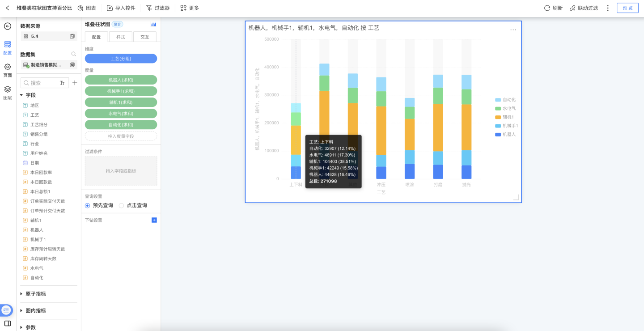
Task: Toggle the split-panel icon at bottom left
Action: (x=8, y=323)
